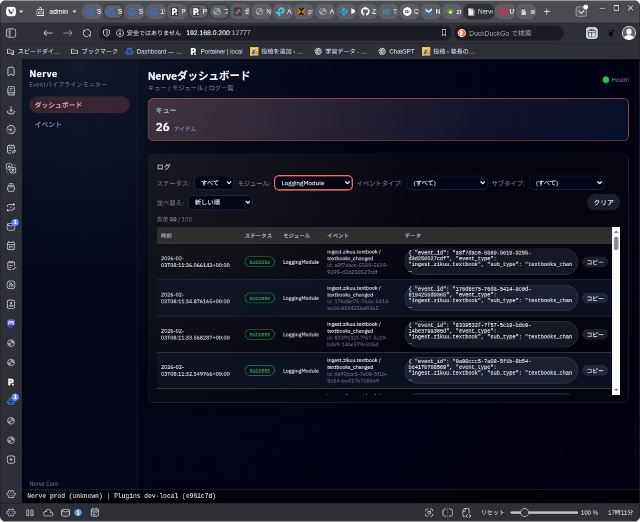Click コピー button on first log row
The height and width of the screenshot is (522, 640).
pyautogui.click(x=595, y=262)
